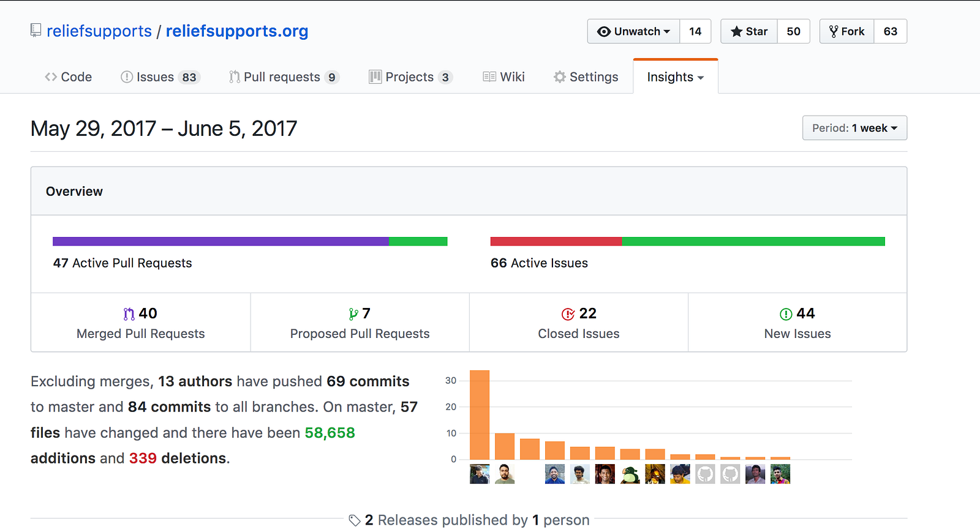
Task: Show the 40 Merged Pull Requests
Action: click(141, 323)
